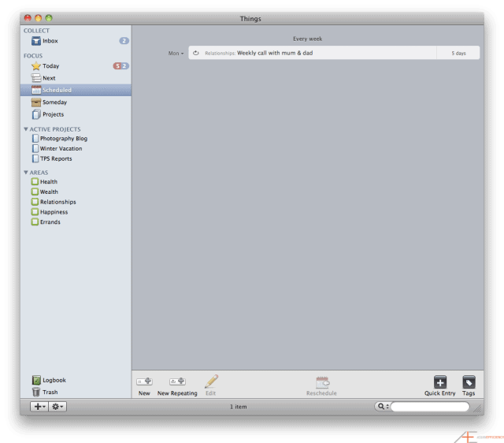Viewport: 504px width, 443px height.
Task: Select the Next label
Action: click(49, 78)
